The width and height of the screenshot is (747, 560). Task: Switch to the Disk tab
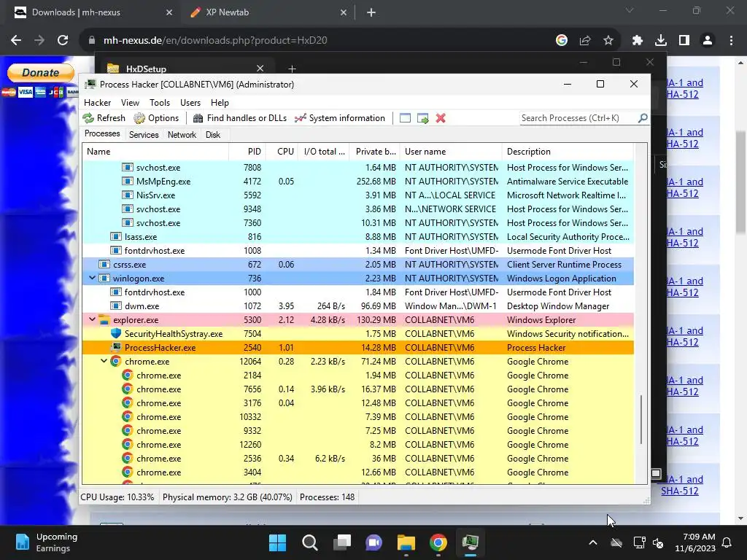point(213,135)
